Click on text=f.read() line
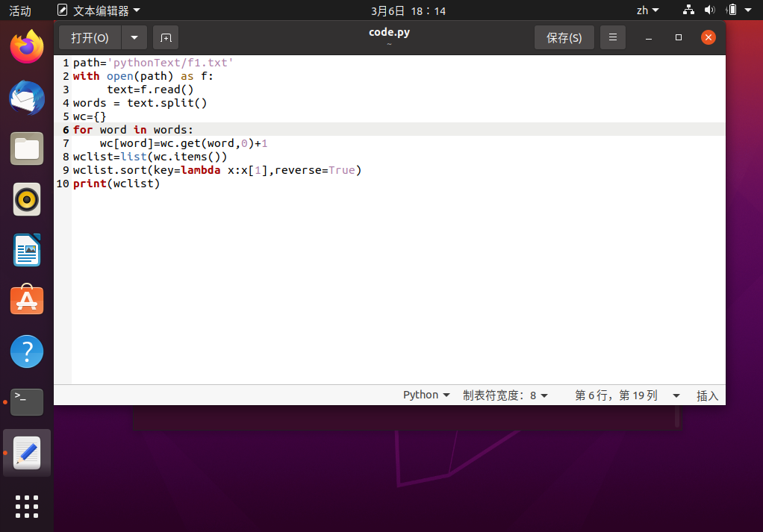Viewport: 763px width, 532px height. pos(150,90)
